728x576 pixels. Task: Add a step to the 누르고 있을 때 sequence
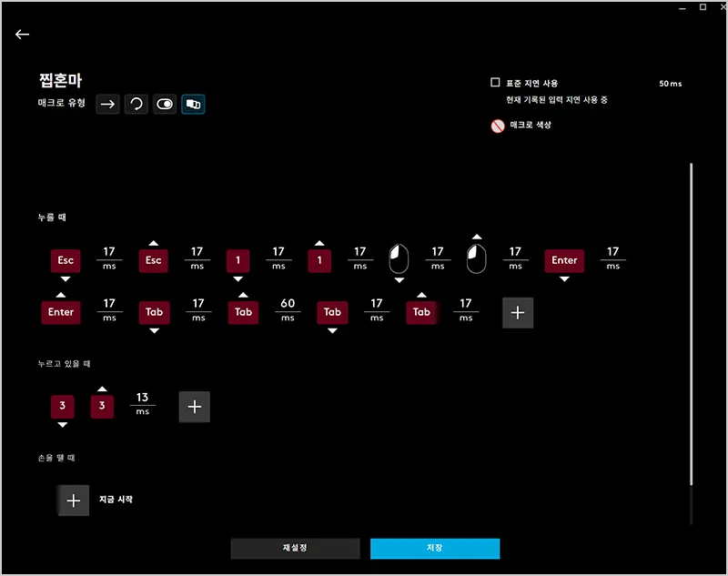(194, 407)
